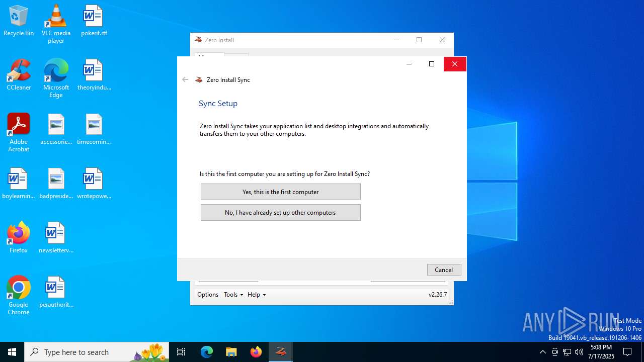644x362 pixels.
Task: Open the volume tray icon
Action: pos(579,352)
